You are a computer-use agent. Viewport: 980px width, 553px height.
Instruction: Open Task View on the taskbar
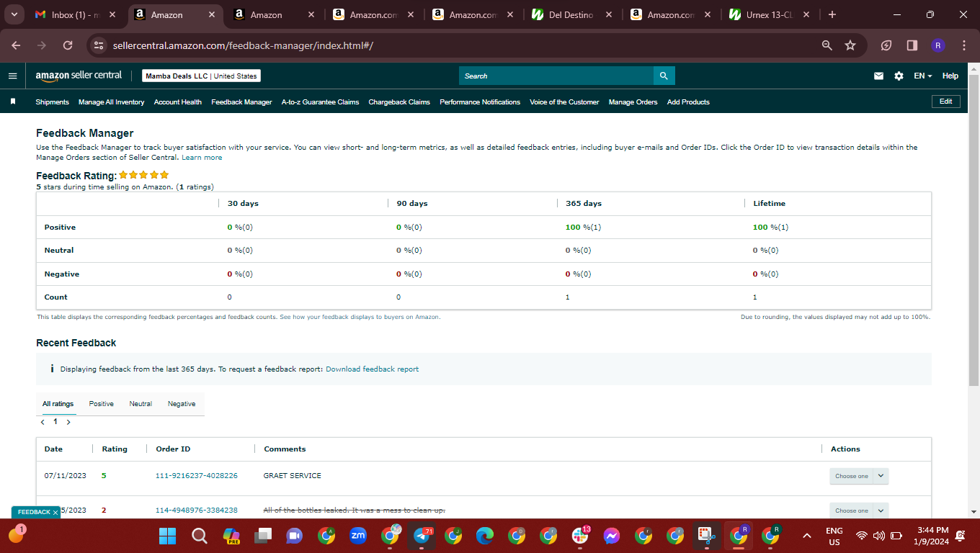(263, 536)
